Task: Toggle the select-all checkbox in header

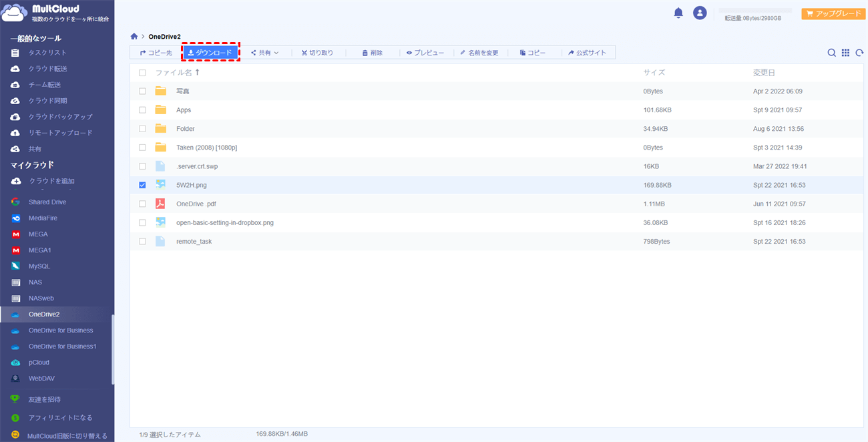Action: pos(142,73)
